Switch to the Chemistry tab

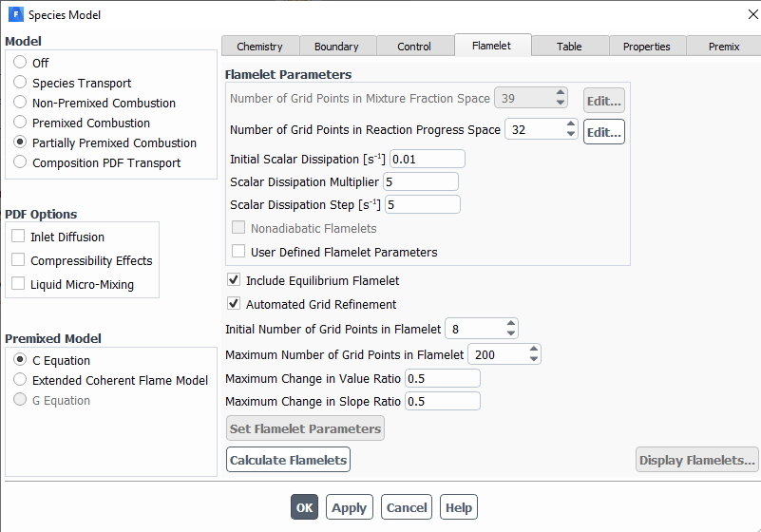click(x=259, y=47)
